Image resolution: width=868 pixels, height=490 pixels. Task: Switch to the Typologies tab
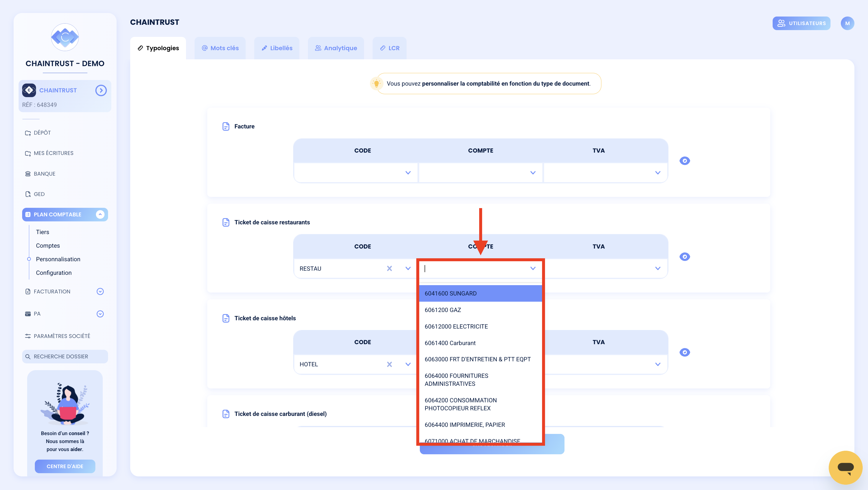(158, 48)
